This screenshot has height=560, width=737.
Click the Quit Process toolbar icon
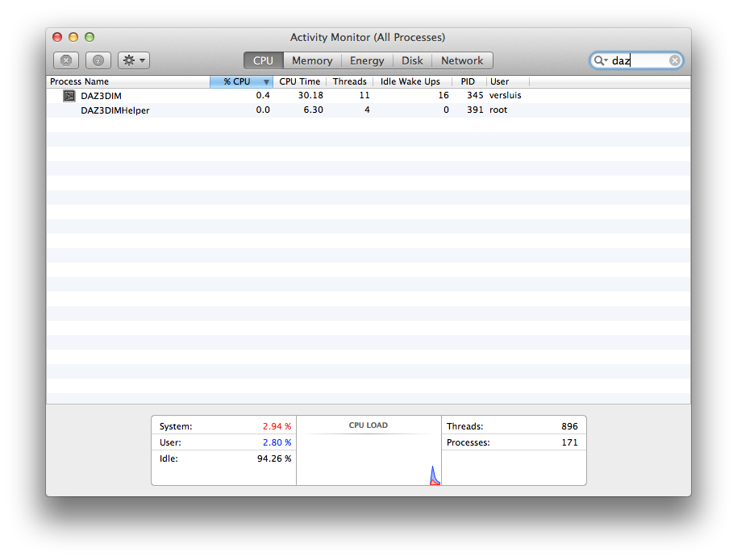[66, 60]
